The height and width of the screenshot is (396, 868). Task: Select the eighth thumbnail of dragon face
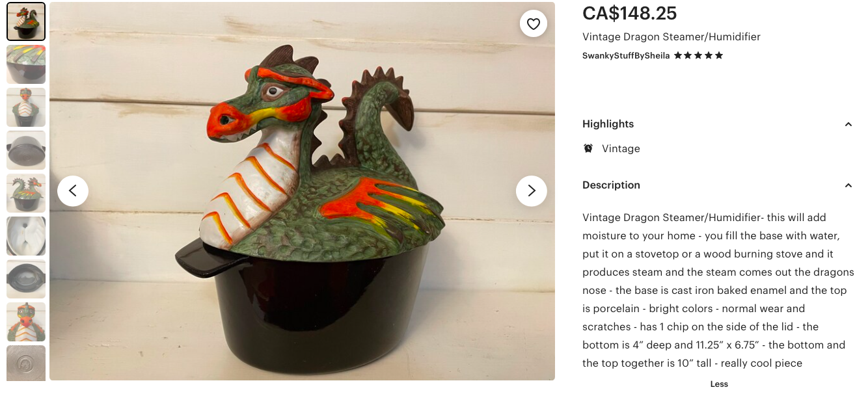[x=26, y=322]
